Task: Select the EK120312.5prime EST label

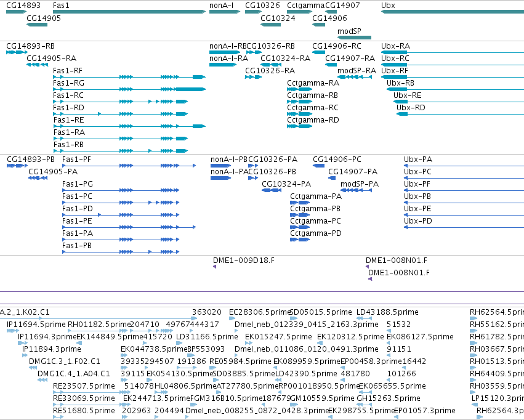Action: (350, 337)
